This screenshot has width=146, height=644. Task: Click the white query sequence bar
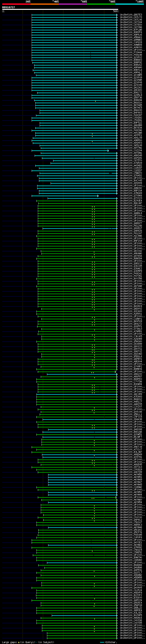60,10
